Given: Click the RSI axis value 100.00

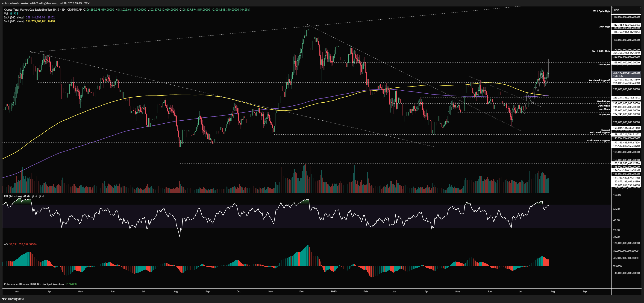Looking at the screenshot, I should (x=617, y=195).
